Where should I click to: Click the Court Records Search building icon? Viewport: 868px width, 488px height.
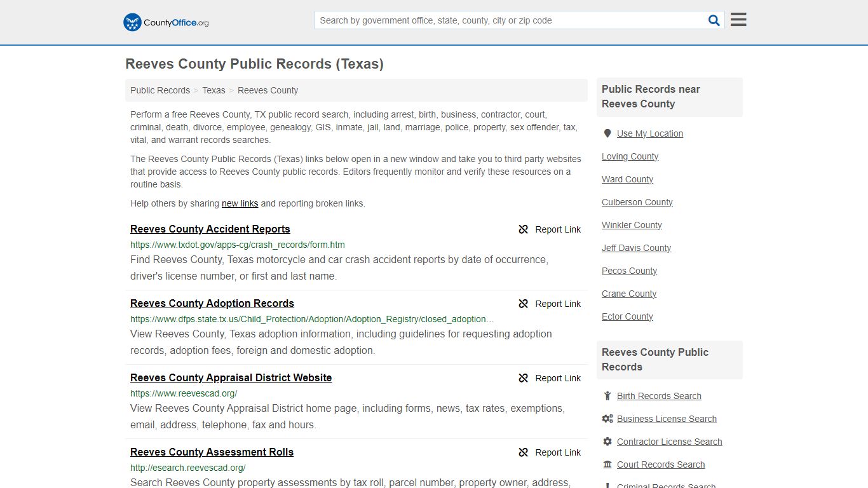click(x=607, y=464)
